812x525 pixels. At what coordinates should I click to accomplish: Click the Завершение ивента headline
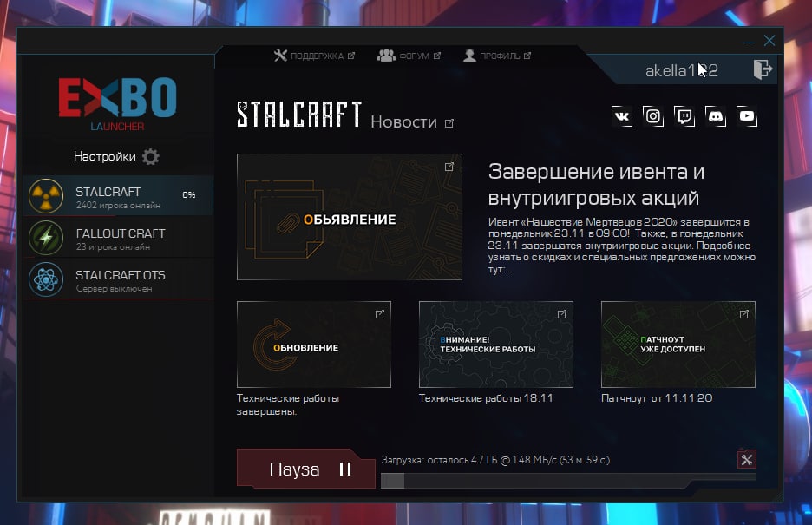pyautogui.click(x=596, y=184)
